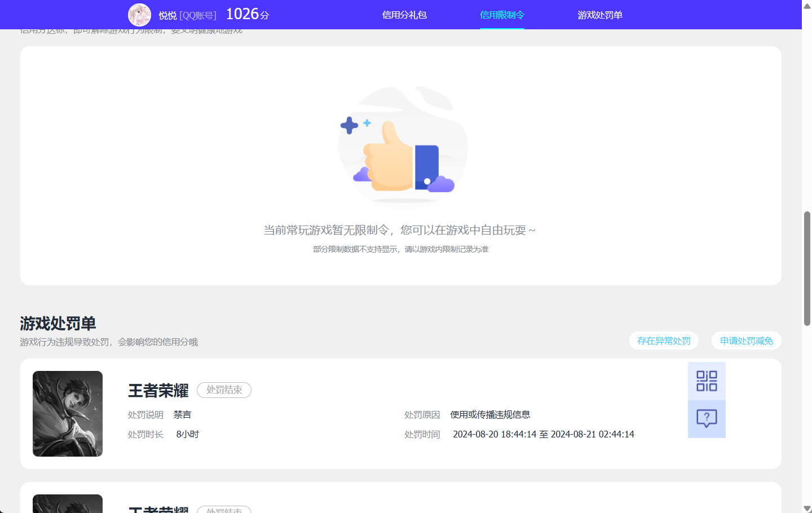Viewport: 812px width, 513px height.
Task: Open the question-mark help icon on penalty card
Action: [x=707, y=419]
